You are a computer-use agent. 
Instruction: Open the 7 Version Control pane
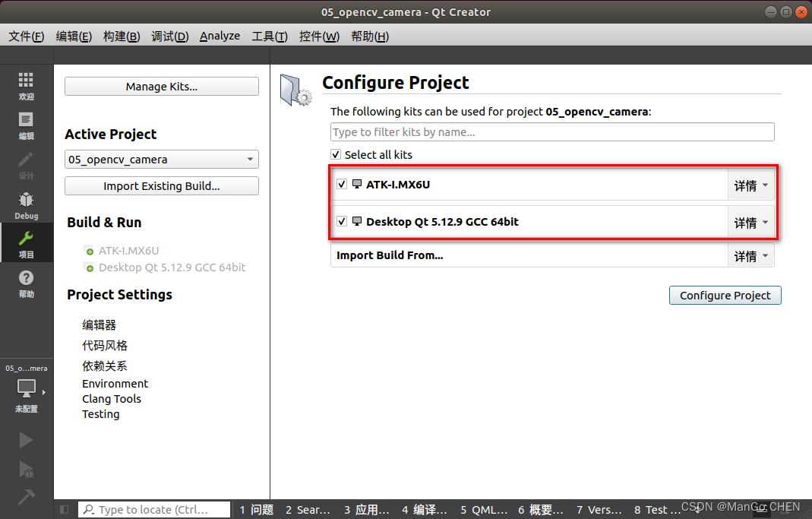pyautogui.click(x=599, y=510)
